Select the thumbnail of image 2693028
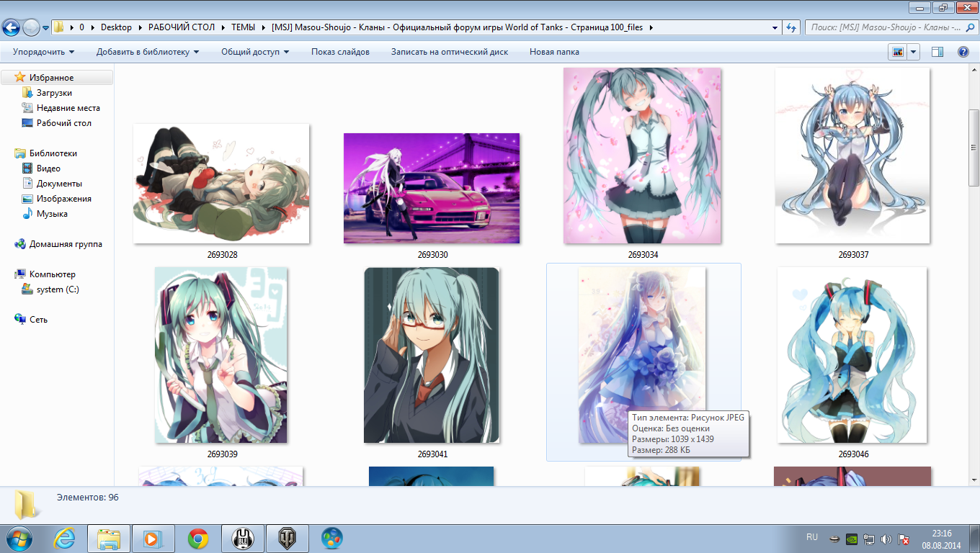The image size is (980, 553). [221, 184]
